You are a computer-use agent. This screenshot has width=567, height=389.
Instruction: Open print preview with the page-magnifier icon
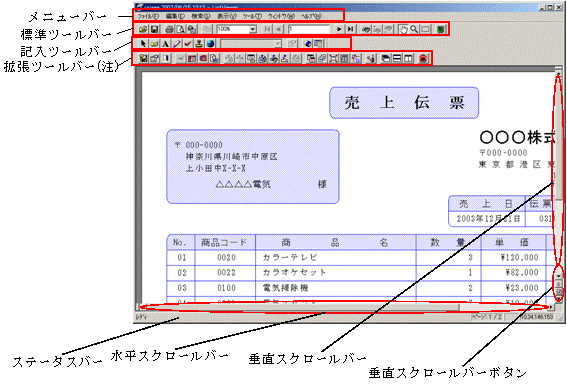[181, 29]
